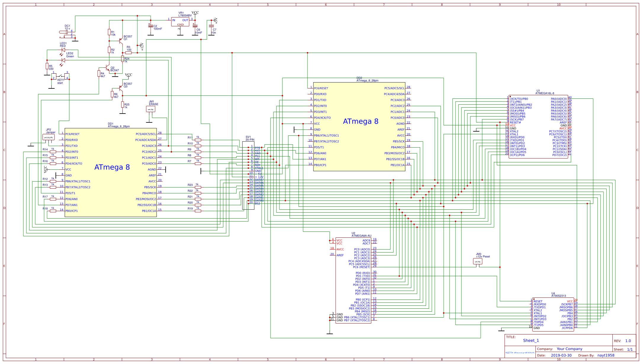
Task: Click the R3 100 ohm resistor
Action: point(128,53)
